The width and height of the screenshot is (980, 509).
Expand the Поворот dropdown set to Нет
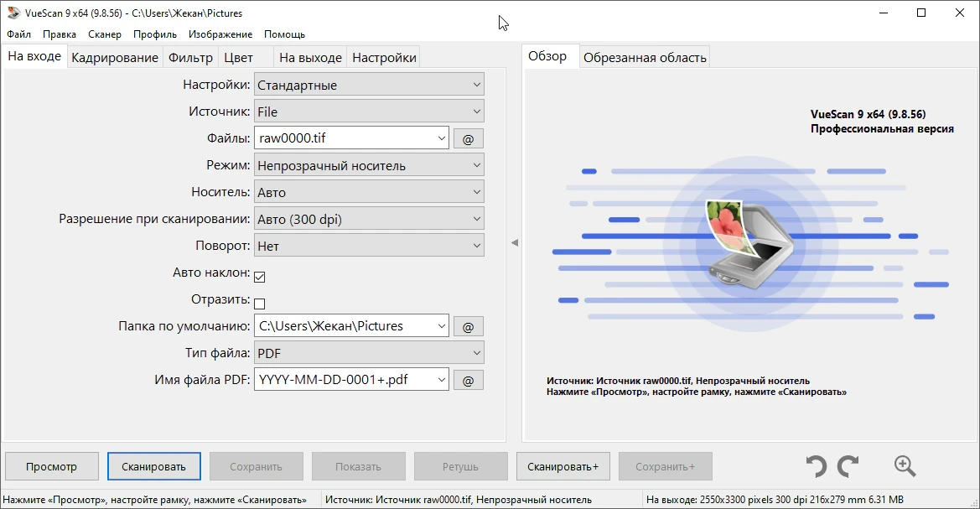click(x=369, y=246)
